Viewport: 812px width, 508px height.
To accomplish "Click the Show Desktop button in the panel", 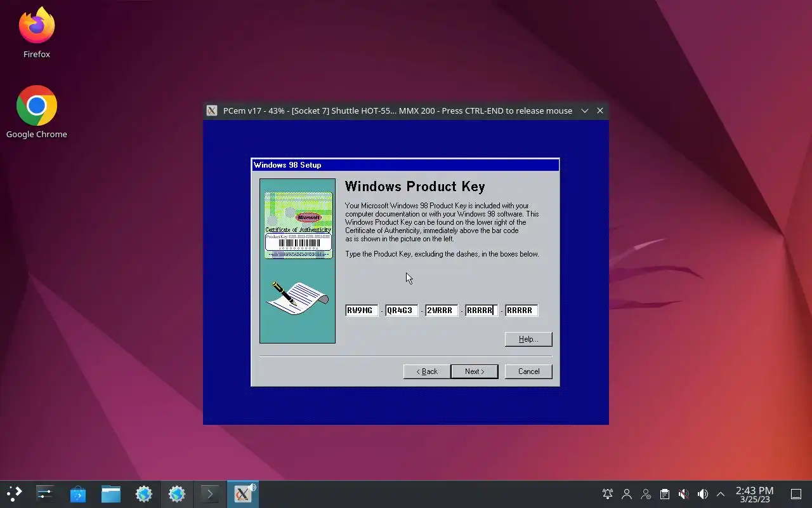I will tap(796, 494).
